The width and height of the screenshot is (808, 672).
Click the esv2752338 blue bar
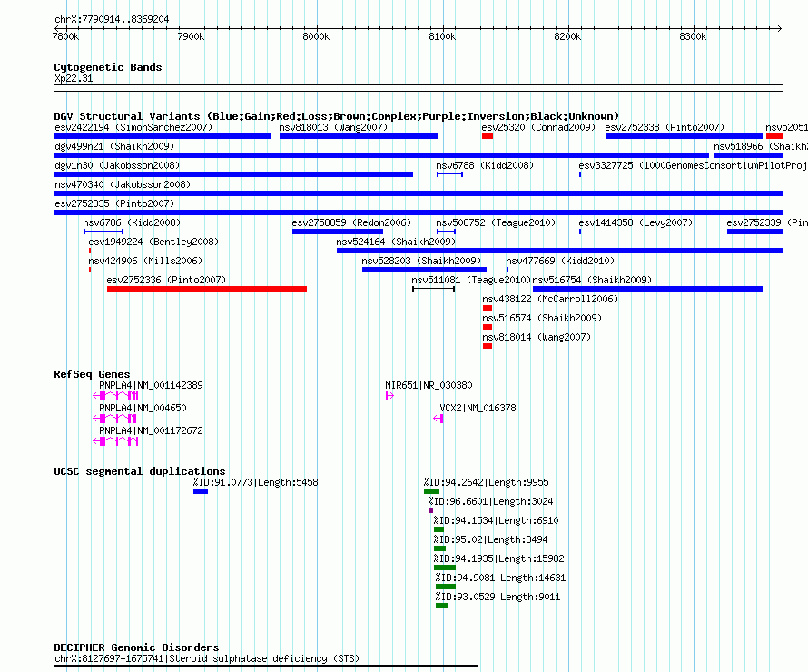(x=684, y=136)
